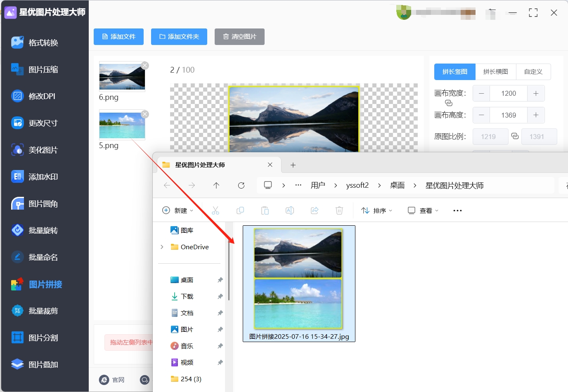Click the 画布宽度 input showing 1200
Screen dimensions: 568x392
(x=509, y=93)
